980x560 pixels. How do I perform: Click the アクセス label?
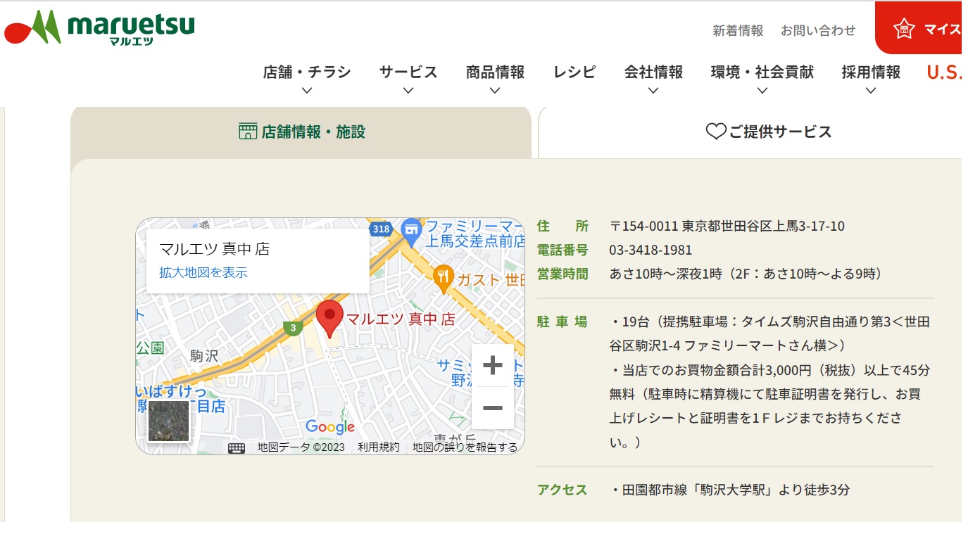pyautogui.click(x=562, y=490)
